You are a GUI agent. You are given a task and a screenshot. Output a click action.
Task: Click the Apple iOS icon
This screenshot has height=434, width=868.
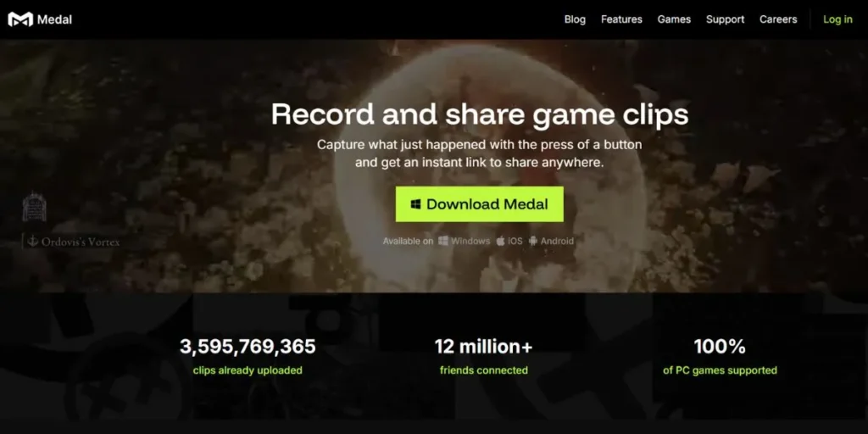click(500, 241)
